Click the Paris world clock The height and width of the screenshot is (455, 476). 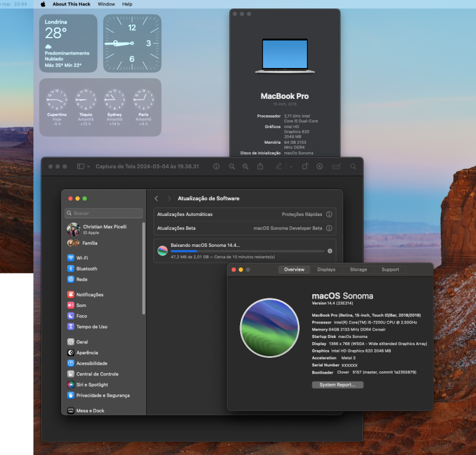[143, 107]
